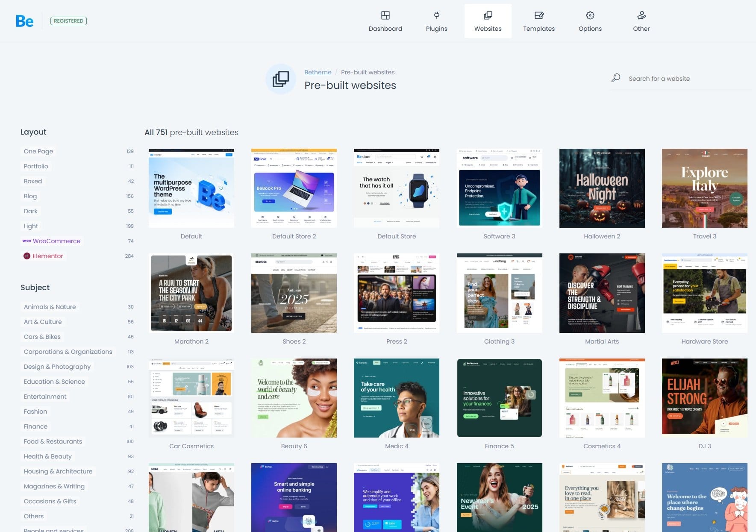Open the Hardware Store thumbnail

(705, 293)
